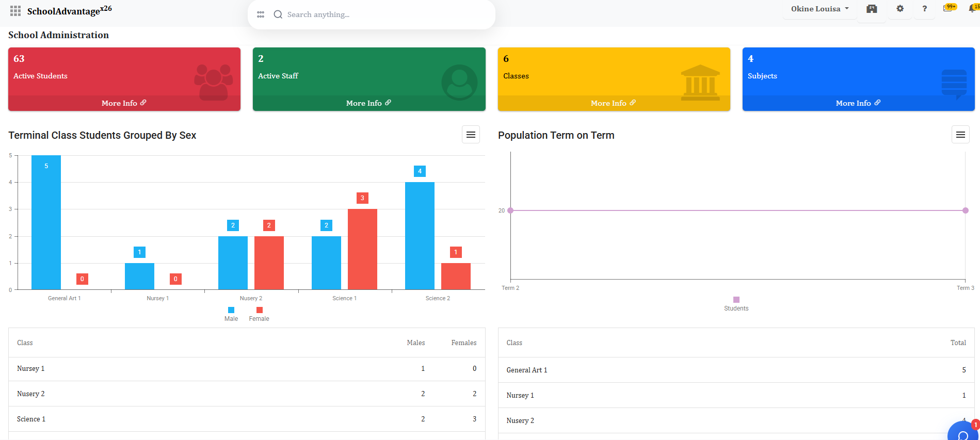Click the store building icon in header
The width and height of the screenshot is (980, 440).
872,9
